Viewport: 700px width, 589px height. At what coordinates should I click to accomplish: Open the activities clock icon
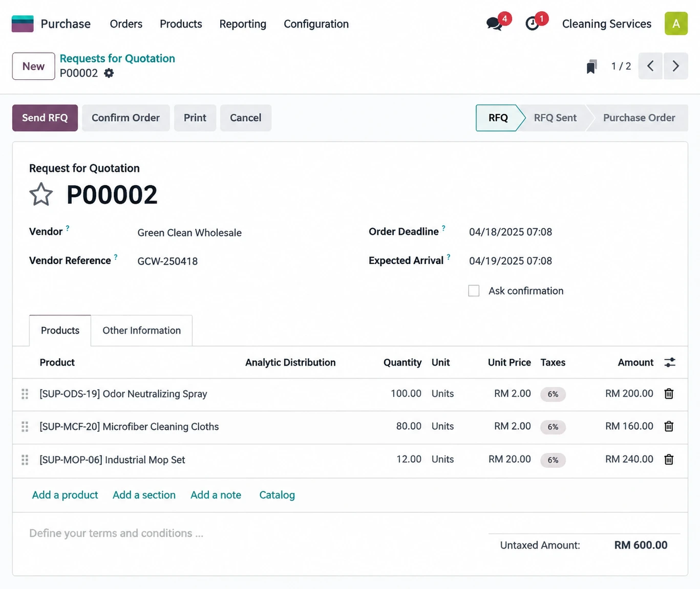pyautogui.click(x=533, y=24)
